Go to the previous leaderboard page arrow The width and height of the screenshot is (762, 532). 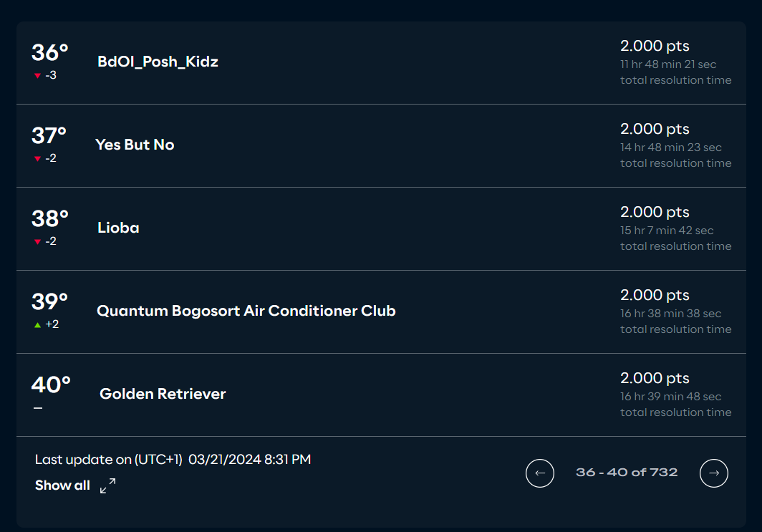click(539, 473)
